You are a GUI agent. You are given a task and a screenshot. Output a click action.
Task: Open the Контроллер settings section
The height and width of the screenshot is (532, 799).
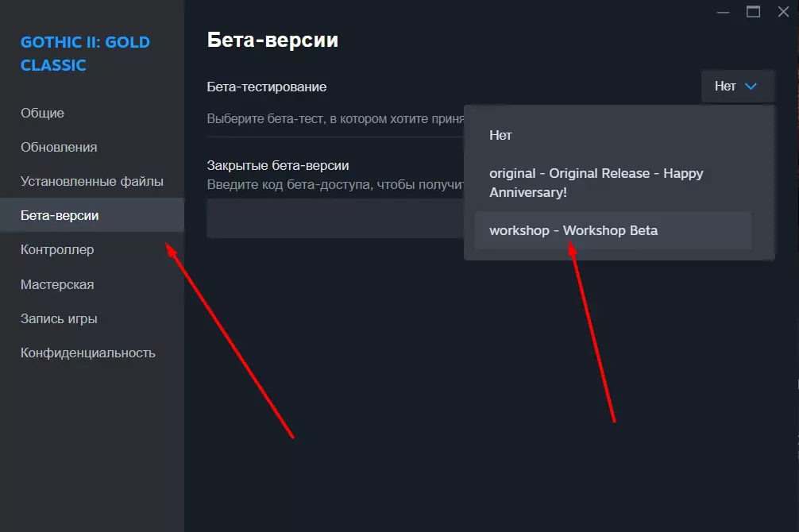57,249
